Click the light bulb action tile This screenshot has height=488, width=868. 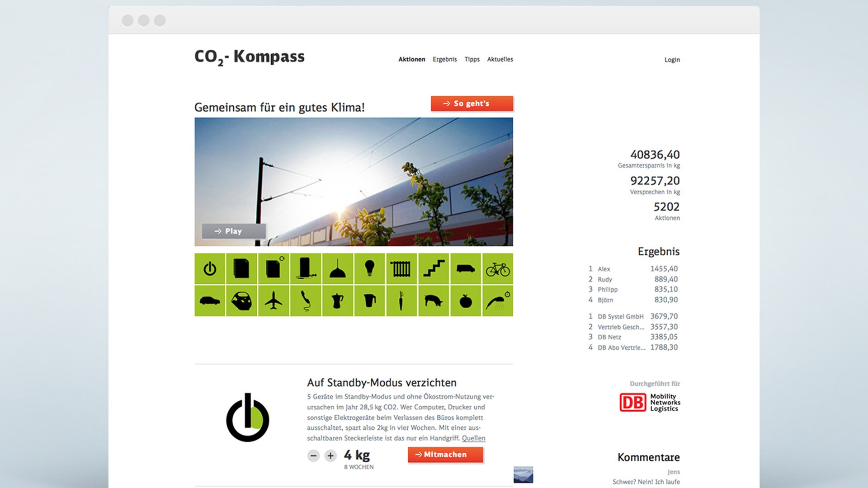tap(369, 269)
